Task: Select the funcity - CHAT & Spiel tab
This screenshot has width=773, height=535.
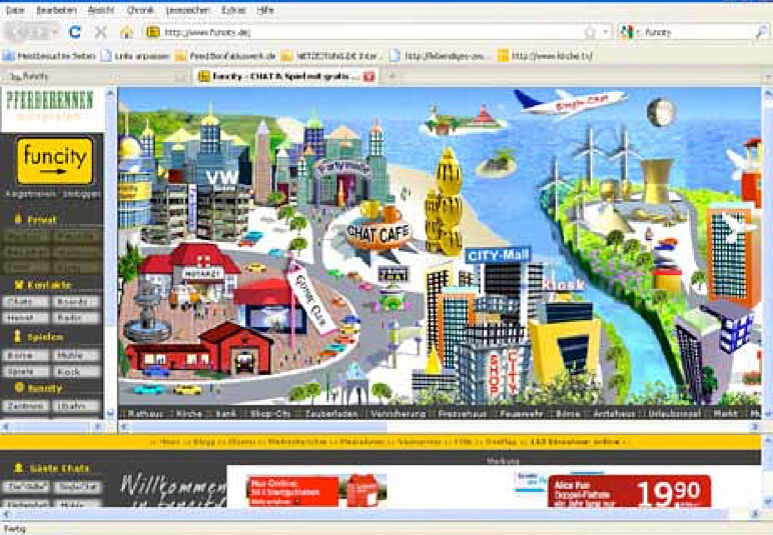Action: point(287,76)
